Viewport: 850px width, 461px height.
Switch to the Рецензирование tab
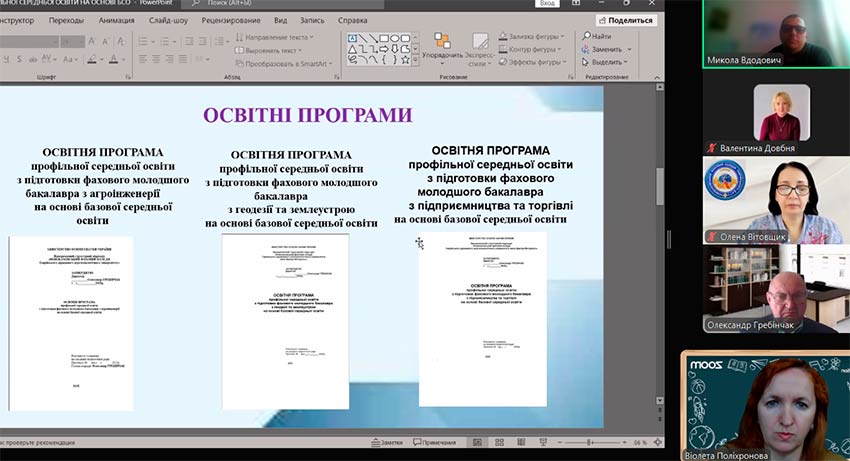pyautogui.click(x=230, y=20)
